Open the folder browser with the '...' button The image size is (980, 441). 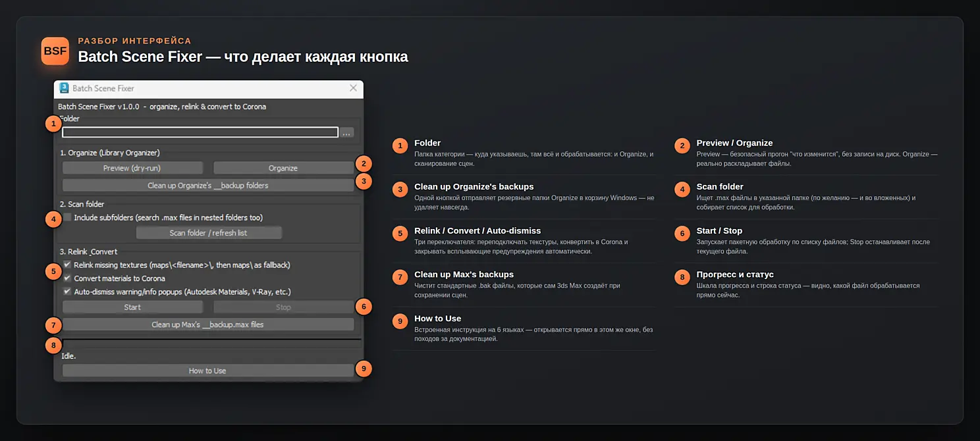click(x=347, y=132)
